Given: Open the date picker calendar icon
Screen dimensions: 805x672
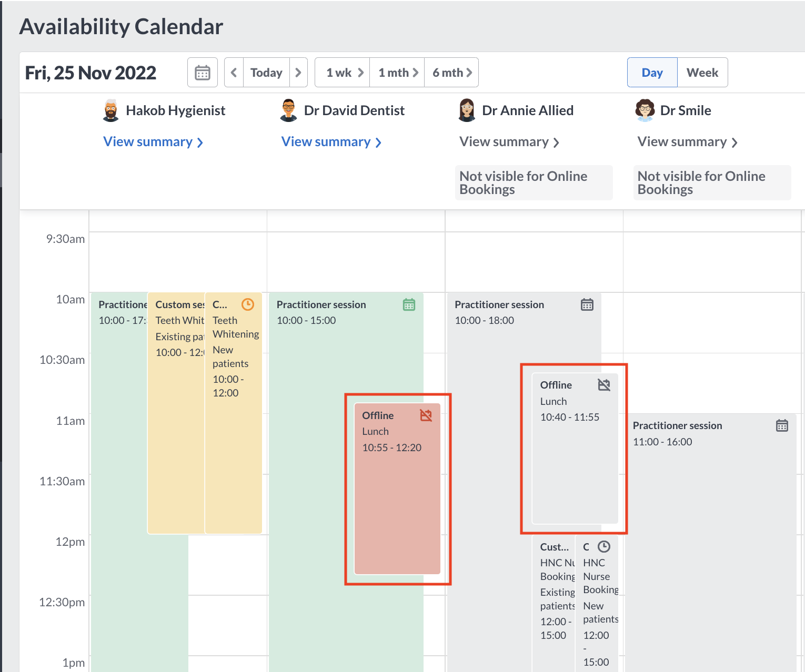Looking at the screenshot, I should pos(202,72).
